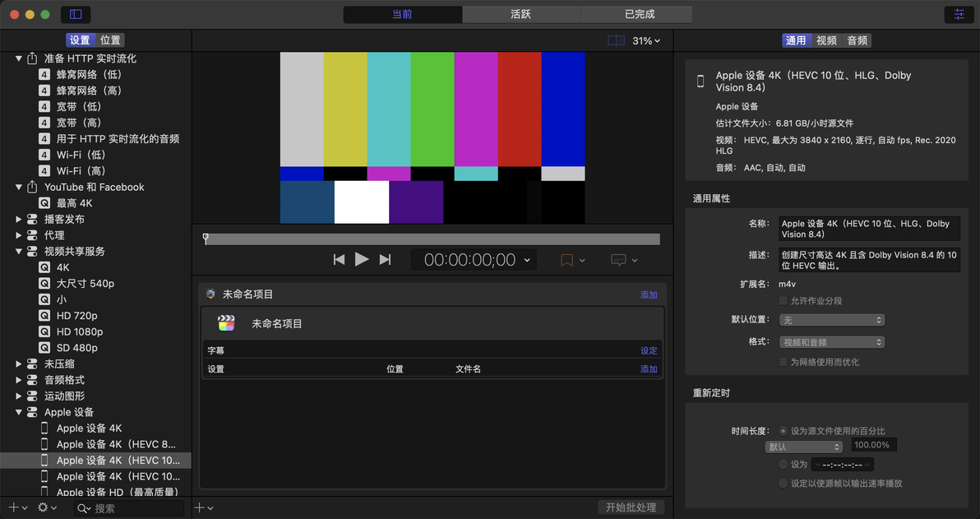
Task: Click the marker bookmark icon
Action: pyautogui.click(x=566, y=260)
